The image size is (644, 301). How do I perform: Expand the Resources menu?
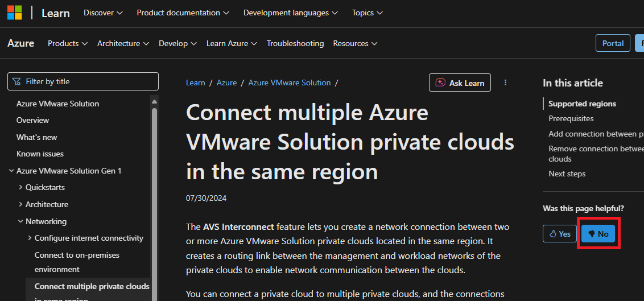click(x=355, y=43)
